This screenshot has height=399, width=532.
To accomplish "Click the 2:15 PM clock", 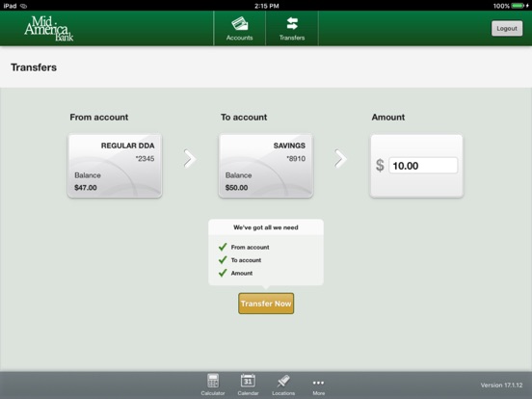I will [266, 6].
